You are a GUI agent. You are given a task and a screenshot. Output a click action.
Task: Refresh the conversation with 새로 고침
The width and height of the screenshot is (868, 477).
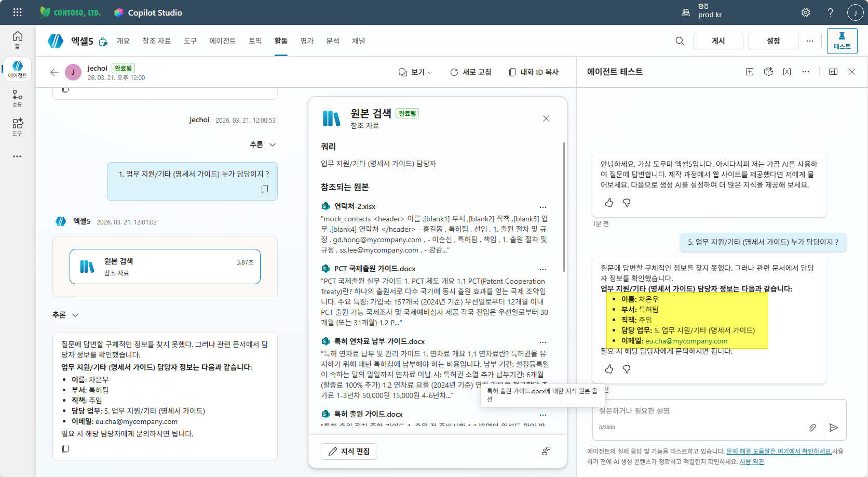coord(470,72)
